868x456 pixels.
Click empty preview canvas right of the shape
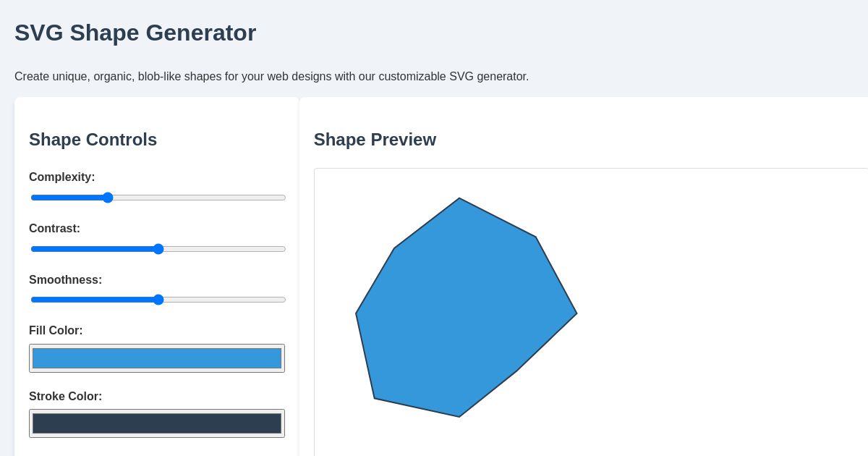[x=723, y=311]
